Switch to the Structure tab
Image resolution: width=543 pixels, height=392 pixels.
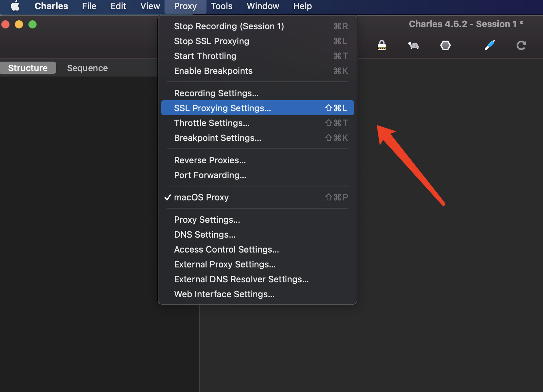click(28, 68)
